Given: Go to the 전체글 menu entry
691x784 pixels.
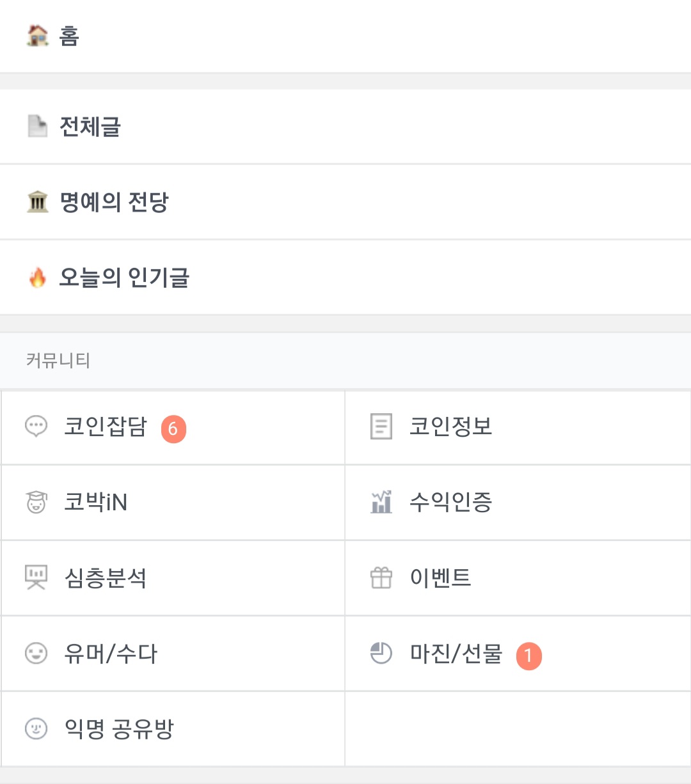Looking at the screenshot, I should 90,127.
